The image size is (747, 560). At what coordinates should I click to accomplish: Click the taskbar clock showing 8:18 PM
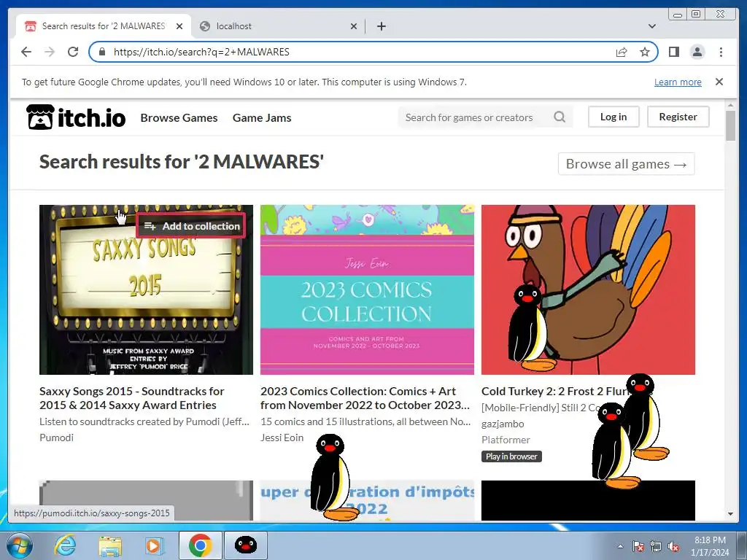(710, 546)
